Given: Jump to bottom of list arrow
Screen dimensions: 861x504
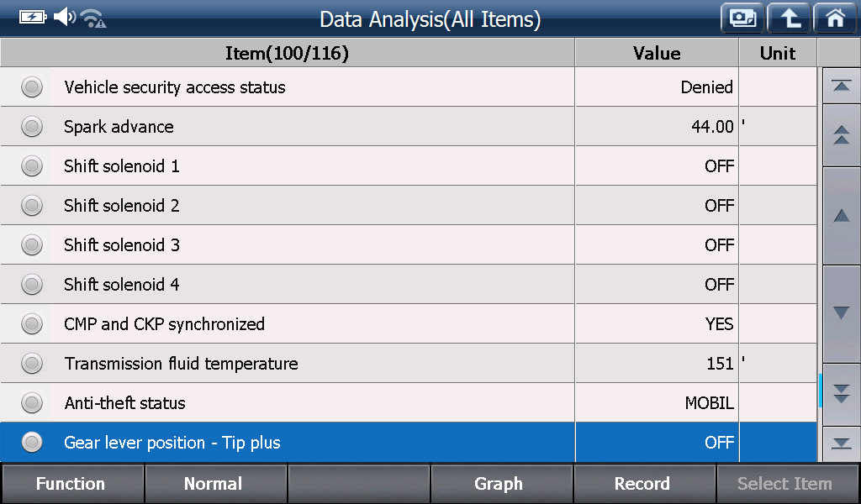Looking at the screenshot, I should point(841,444).
